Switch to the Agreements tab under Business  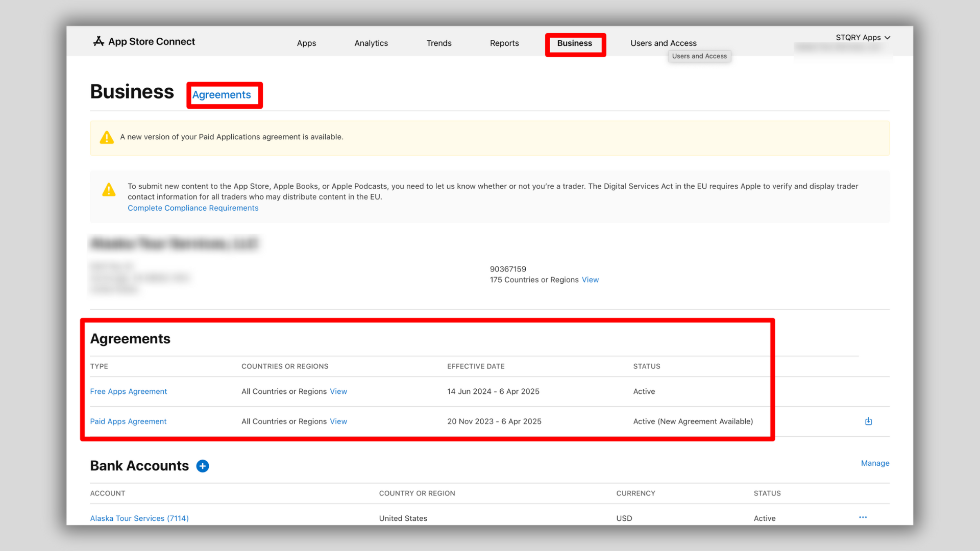(222, 95)
